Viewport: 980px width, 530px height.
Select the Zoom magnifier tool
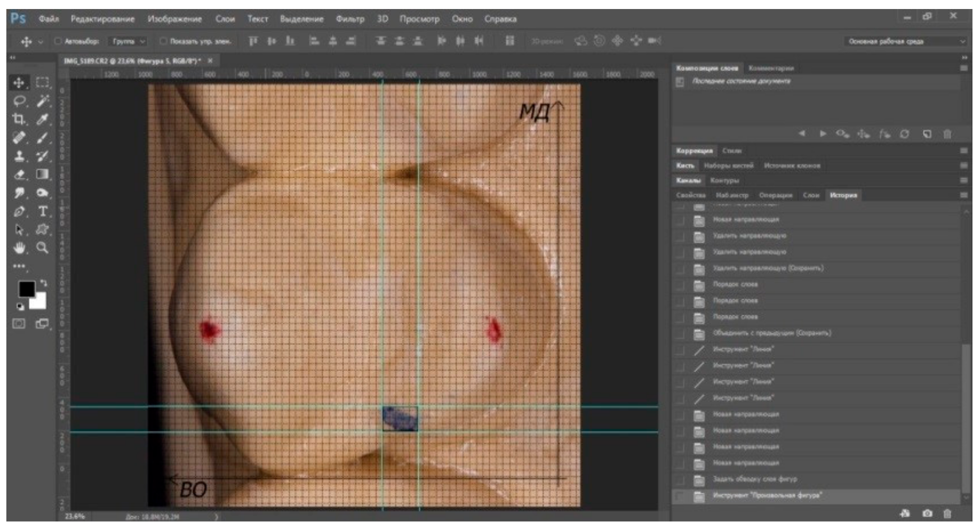[43, 248]
